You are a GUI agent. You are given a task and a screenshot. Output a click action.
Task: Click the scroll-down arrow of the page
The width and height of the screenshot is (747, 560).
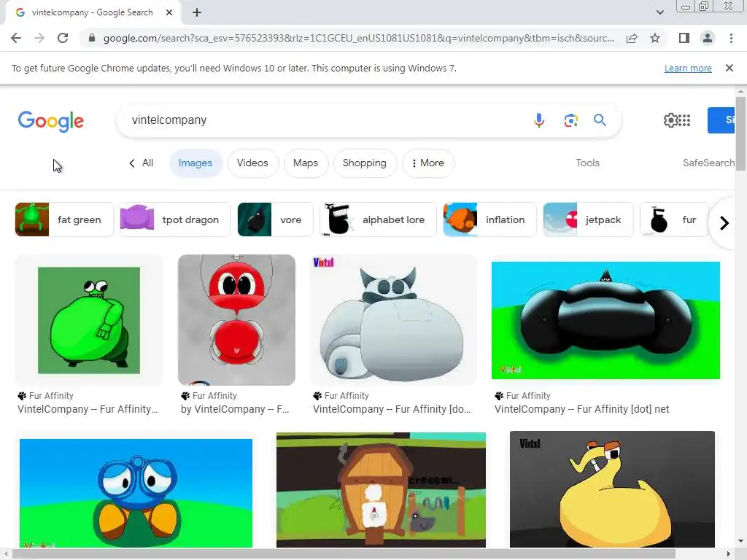point(740,542)
